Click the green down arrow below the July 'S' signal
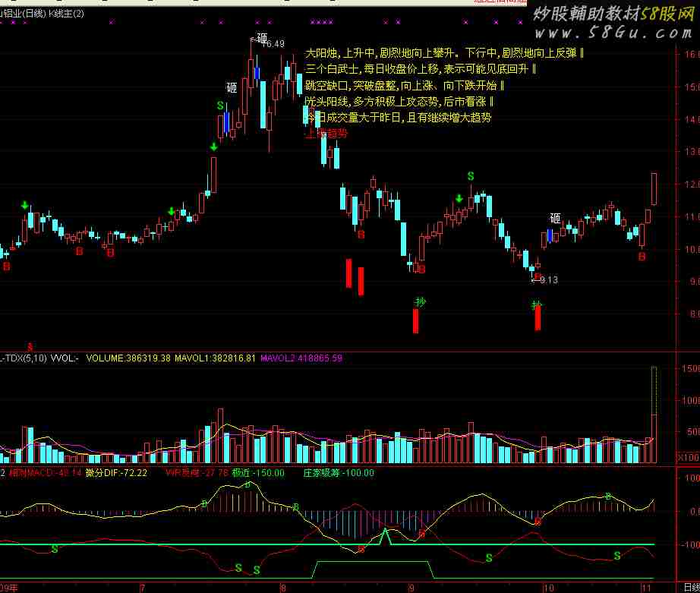This screenshot has height=593, width=700. 214,147
